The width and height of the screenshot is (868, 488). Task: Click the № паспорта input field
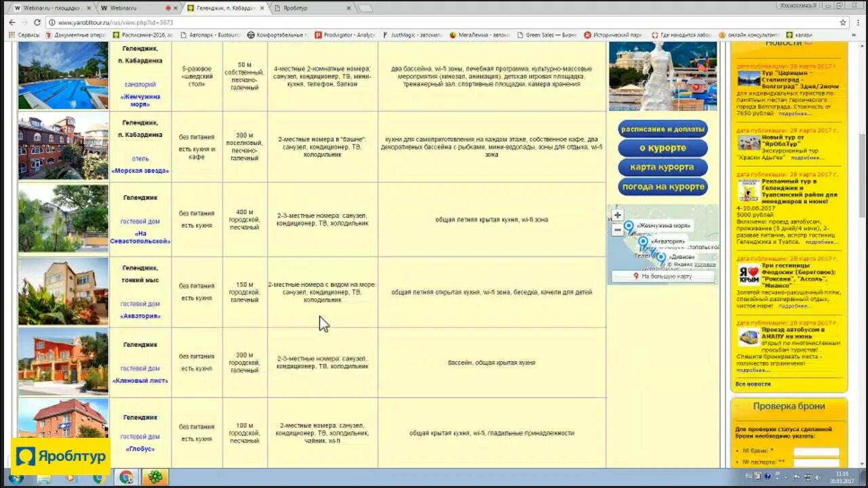(x=816, y=463)
